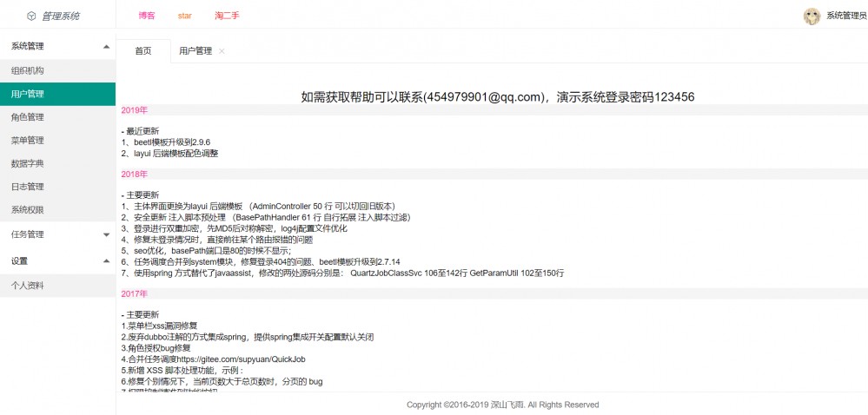The width and height of the screenshot is (868, 415).
Task: Select 角色管理 in the sidebar
Action: click(57, 117)
